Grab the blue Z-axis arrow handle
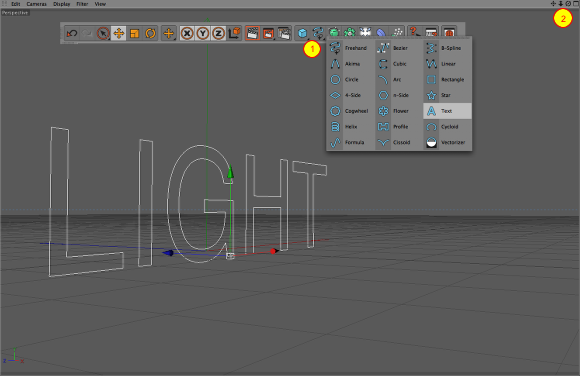Viewport: 580px width, 376px height. click(x=168, y=253)
